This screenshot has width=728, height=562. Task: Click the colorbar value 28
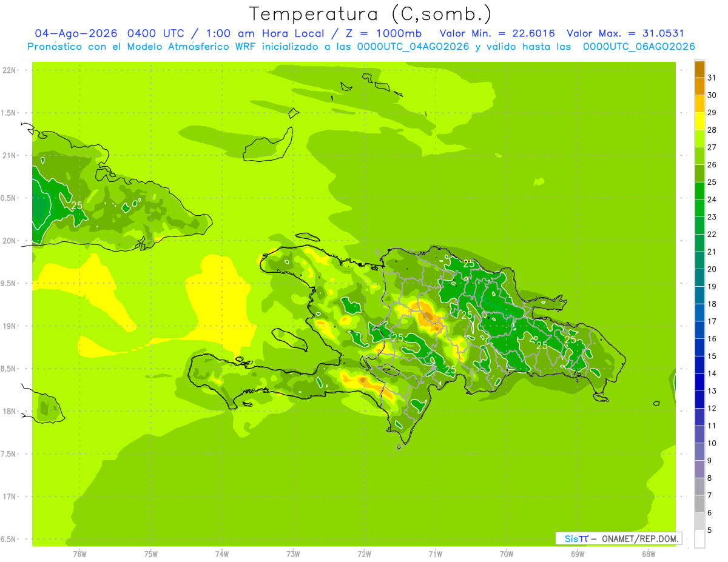click(x=712, y=130)
